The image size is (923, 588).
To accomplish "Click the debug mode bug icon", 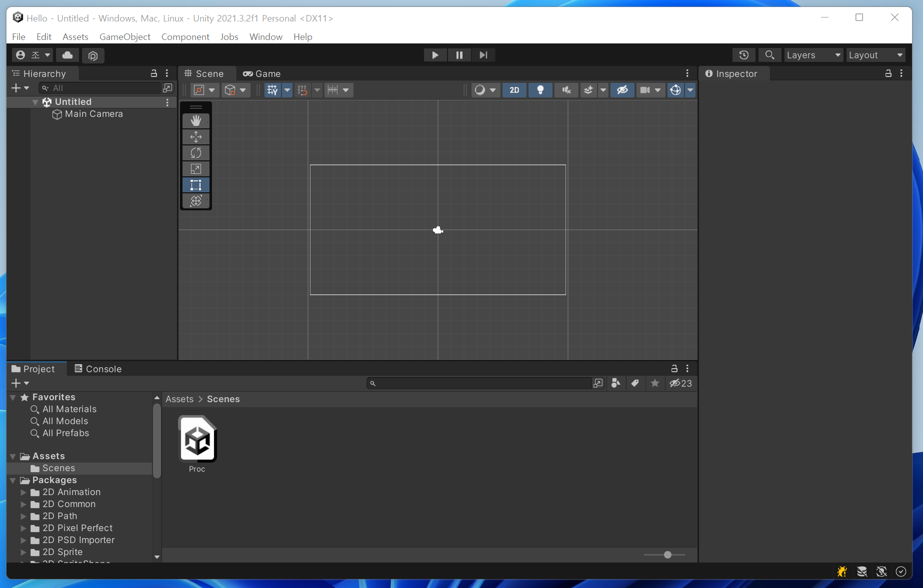I will point(842,572).
